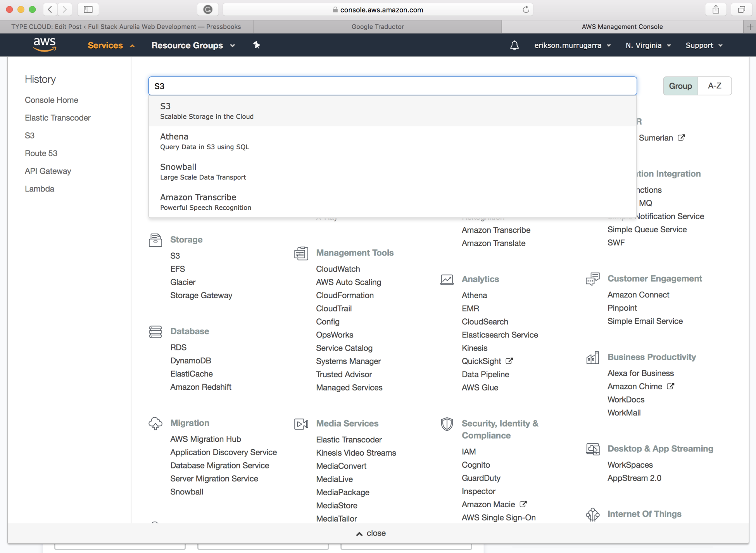The width and height of the screenshot is (756, 553).
Task: Click the Migration cloud icon
Action: coord(155,423)
